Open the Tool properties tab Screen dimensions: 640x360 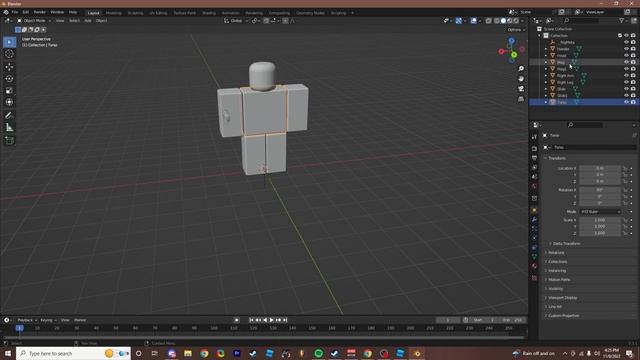click(534, 137)
